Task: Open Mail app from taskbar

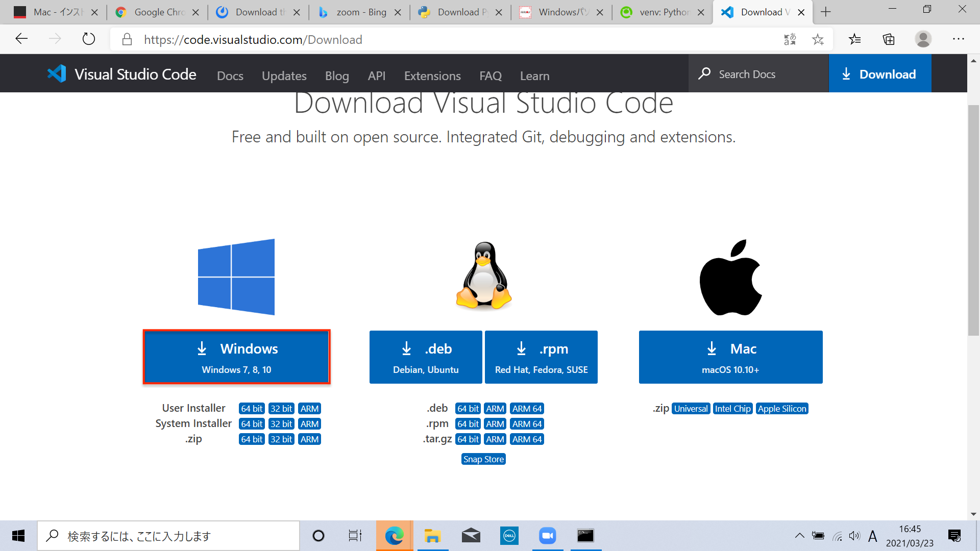Action: click(x=471, y=536)
